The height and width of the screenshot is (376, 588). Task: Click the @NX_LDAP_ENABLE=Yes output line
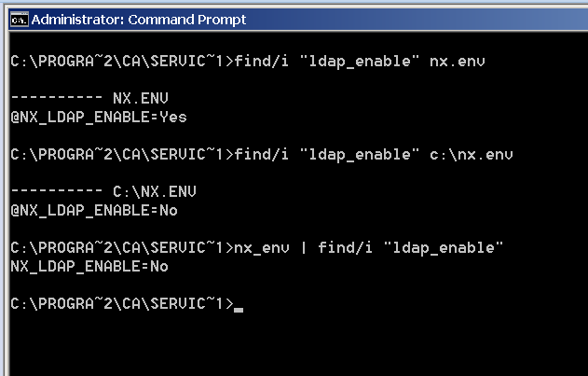click(99, 118)
